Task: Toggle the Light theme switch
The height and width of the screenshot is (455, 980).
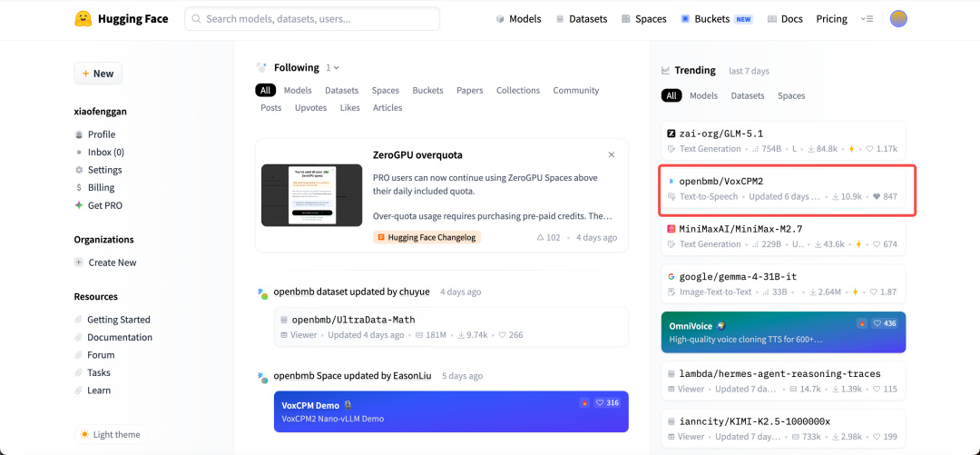Action: [x=111, y=434]
